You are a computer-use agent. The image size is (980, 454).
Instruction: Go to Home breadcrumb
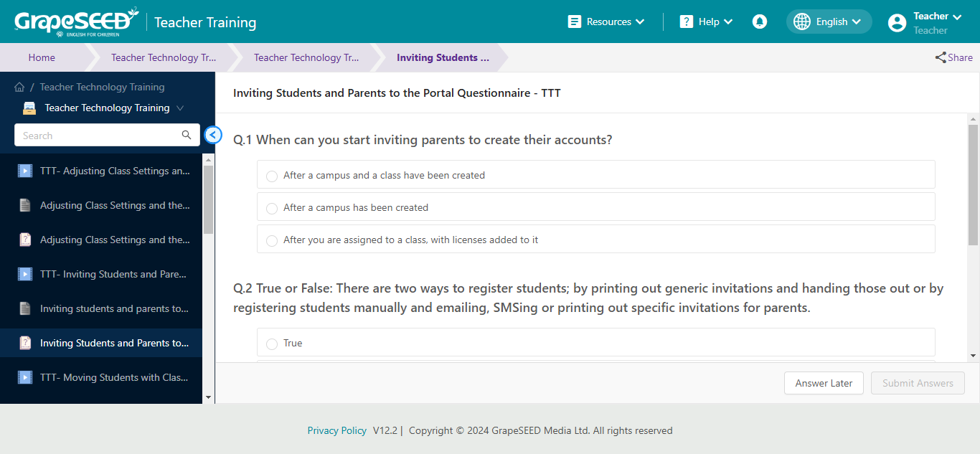click(x=42, y=57)
